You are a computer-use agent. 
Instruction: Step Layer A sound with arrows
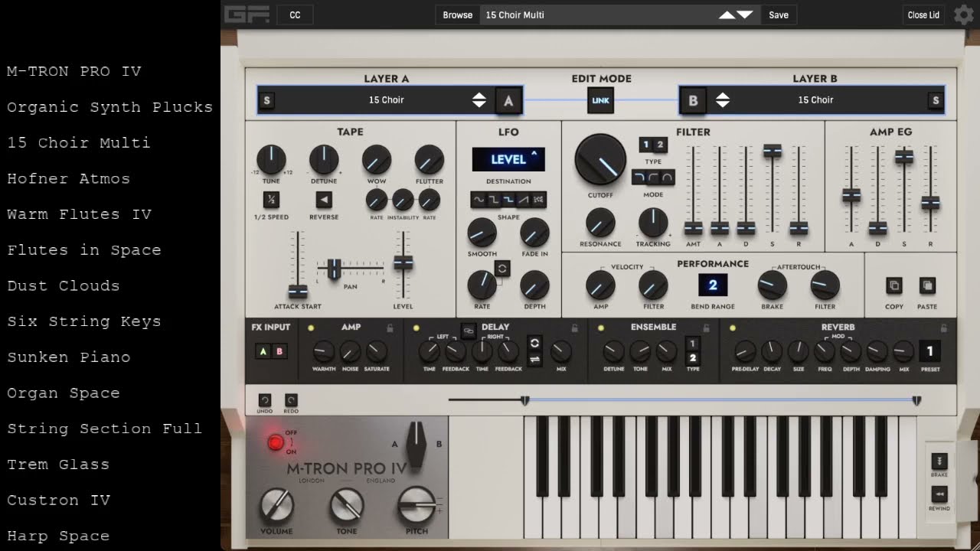click(479, 100)
